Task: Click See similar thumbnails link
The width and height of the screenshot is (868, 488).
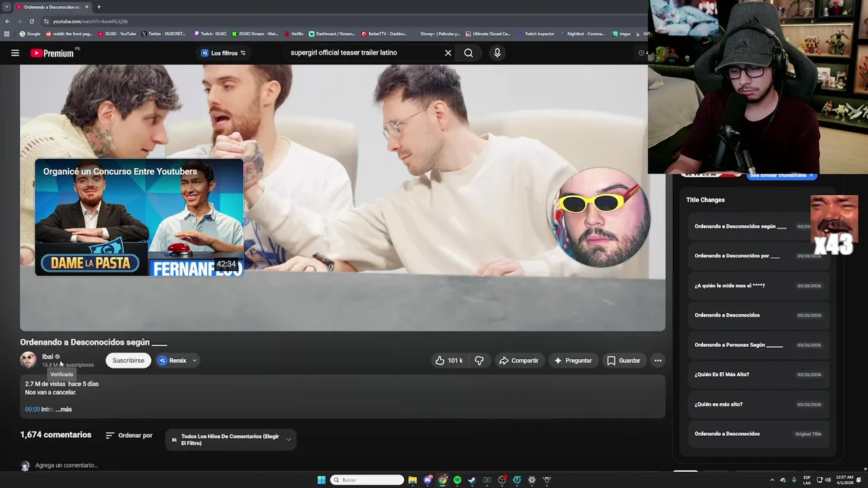Action: (x=781, y=175)
